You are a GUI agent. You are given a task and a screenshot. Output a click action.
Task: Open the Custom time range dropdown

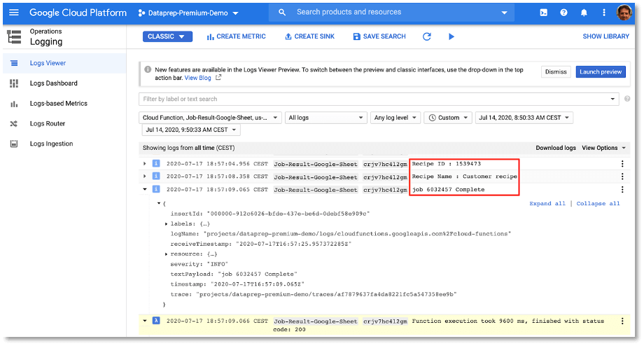coord(448,118)
